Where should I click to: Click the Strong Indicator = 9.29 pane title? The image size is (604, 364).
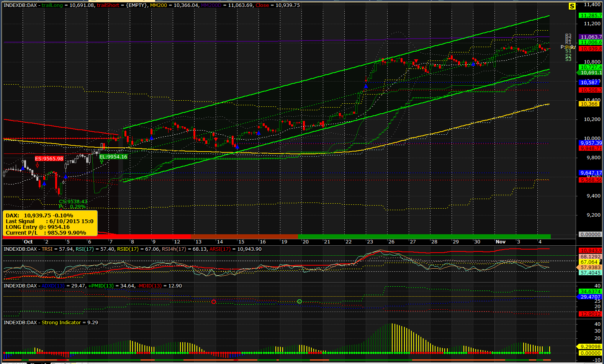(70, 323)
